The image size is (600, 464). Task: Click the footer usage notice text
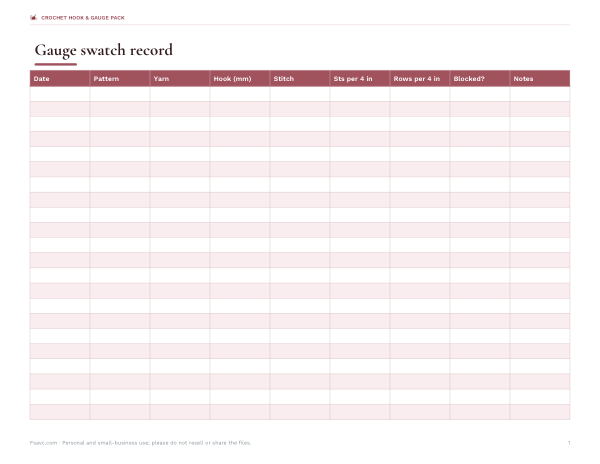coord(140,443)
